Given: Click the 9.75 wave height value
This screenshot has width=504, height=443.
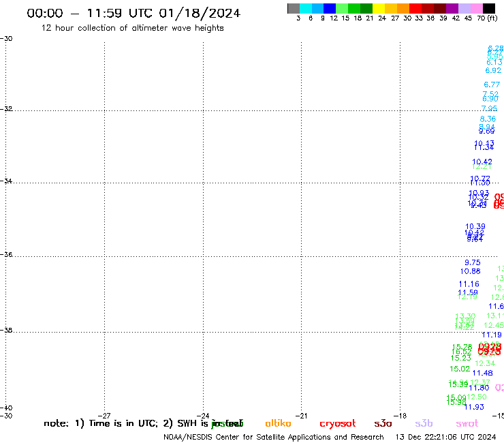Looking at the screenshot, I should [x=473, y=262].
